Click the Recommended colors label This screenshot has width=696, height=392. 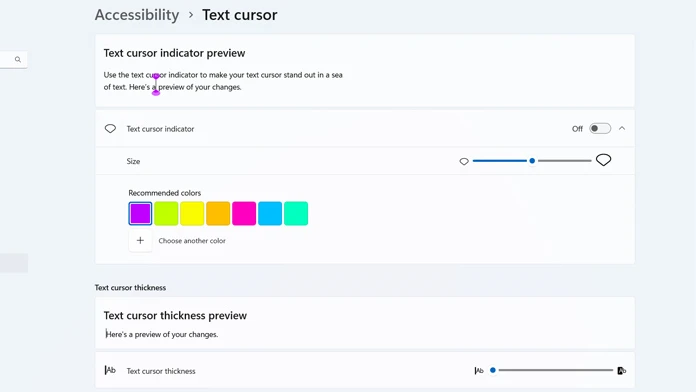click(165, 193)
